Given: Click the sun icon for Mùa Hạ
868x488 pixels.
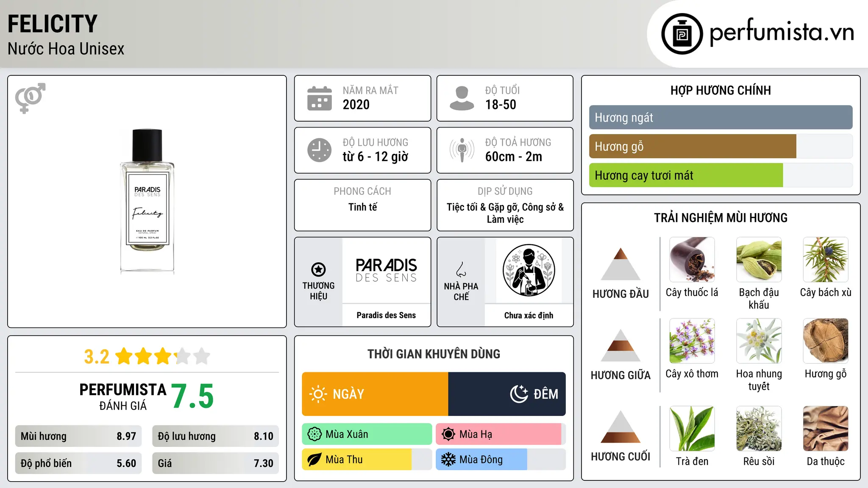Looking at the screenshot, I should tap(448, 434).
